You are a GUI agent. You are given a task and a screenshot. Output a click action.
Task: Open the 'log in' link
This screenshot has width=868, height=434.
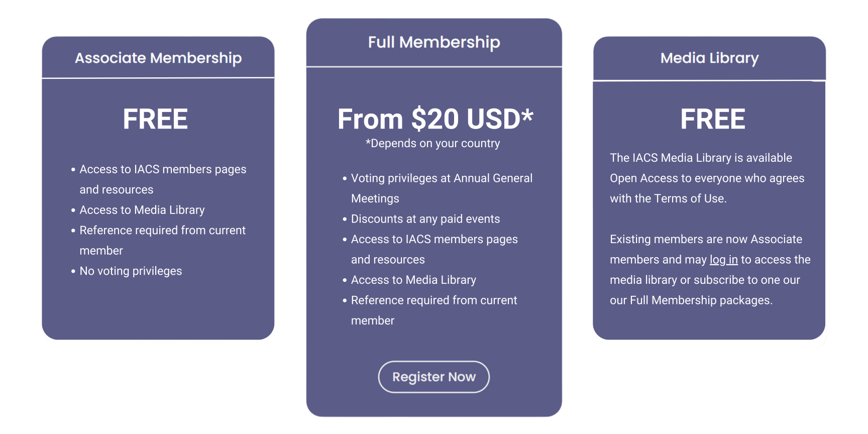coord(723,260)
